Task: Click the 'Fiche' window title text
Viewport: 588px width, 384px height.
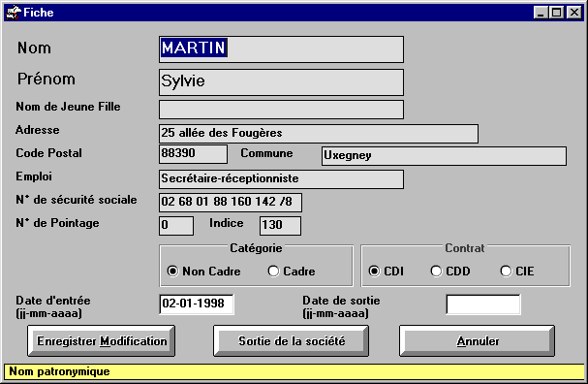Action: (39, 13)
